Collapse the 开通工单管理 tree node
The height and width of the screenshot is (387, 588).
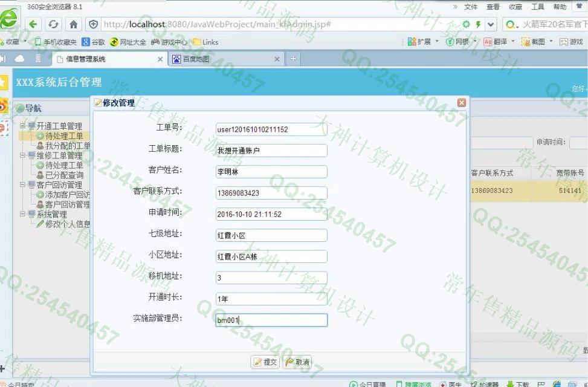point(22,126)
